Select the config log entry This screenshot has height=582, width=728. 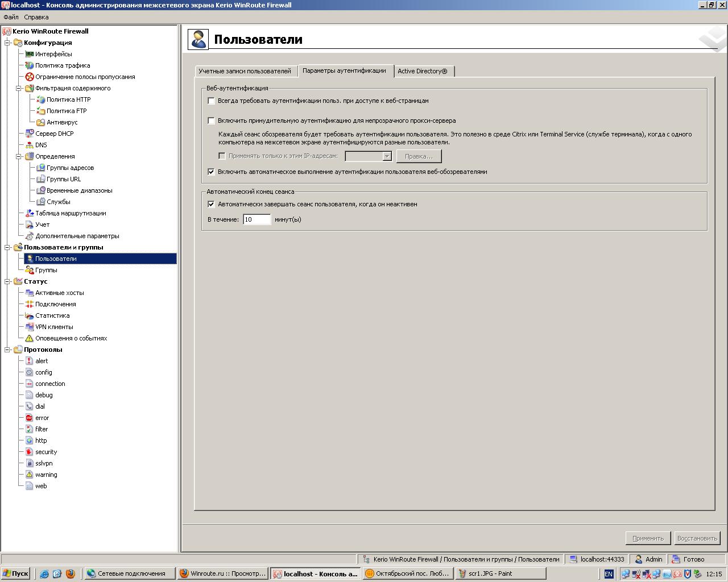coord(44,372)
